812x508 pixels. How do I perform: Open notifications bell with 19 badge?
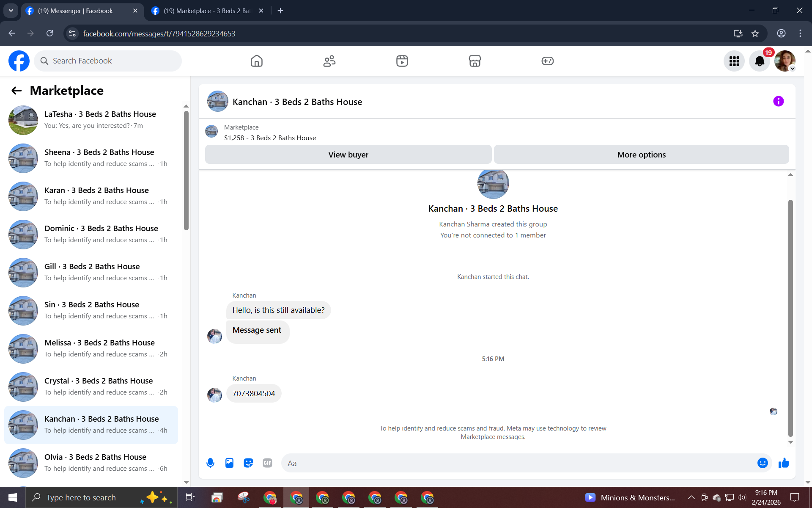(x=760, y=61)
